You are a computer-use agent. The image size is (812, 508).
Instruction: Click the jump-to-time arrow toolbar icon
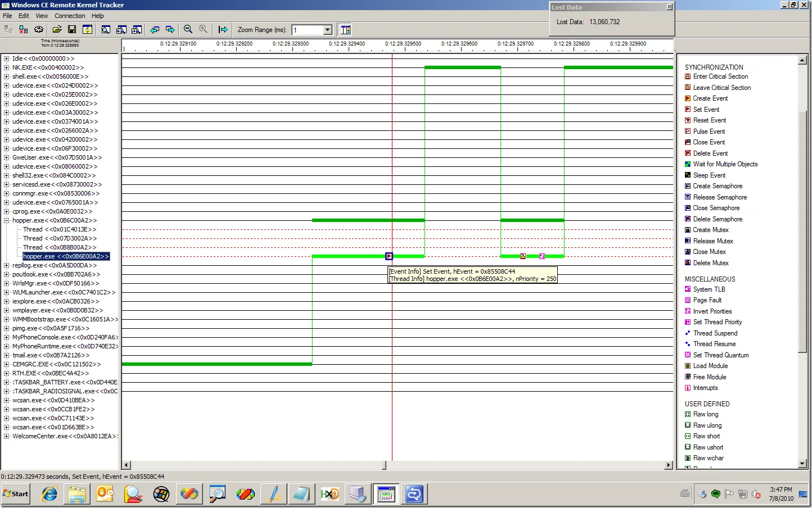click(223, 30)
